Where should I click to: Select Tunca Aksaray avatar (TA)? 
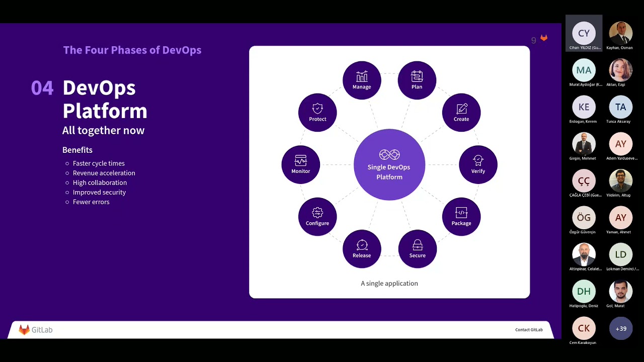(621, 107)
